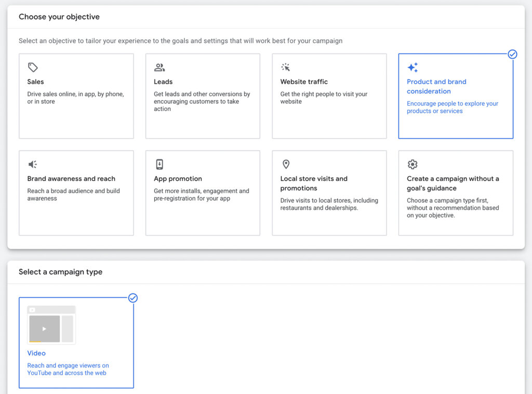Click the checkmark badge on the selected objective
Image resolution: width=532 pixels, height=394 pixels.
point(513,54)
